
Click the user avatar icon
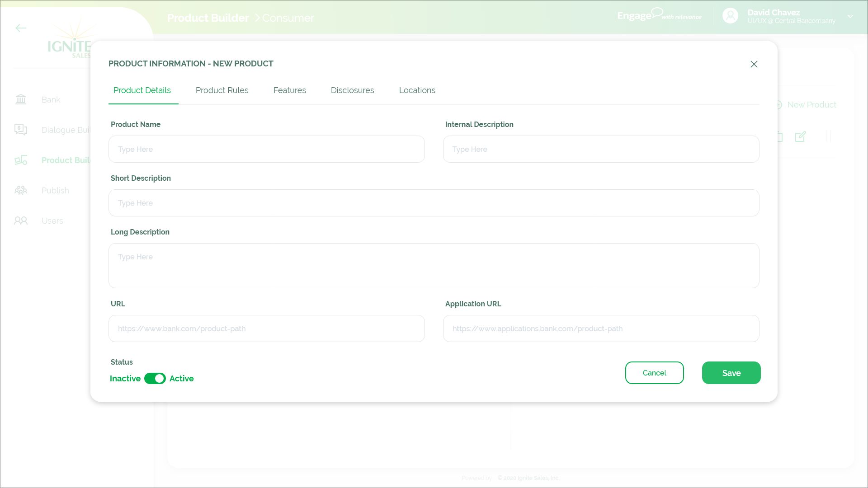730,16
